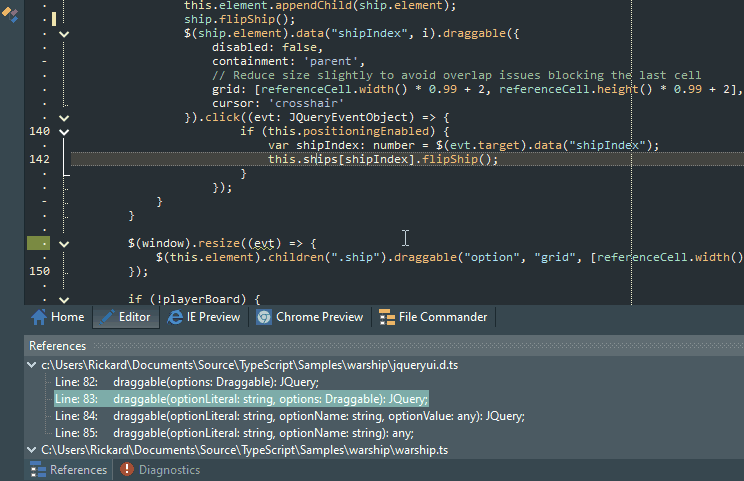This screenshot has height=481, width=744.
Task: Collapse the warship.ts reference group
Action: [33, 450]
